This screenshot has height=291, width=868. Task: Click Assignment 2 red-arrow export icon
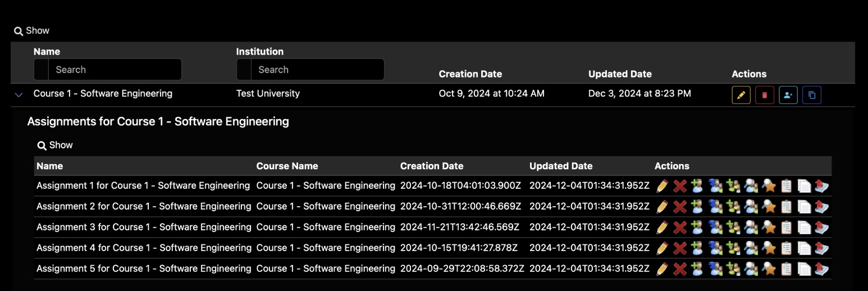(x=822, y=207)
